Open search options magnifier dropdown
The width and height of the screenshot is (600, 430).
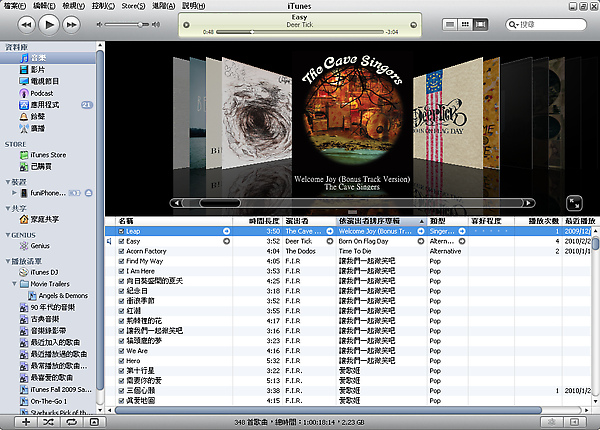[x=513, y=25]
